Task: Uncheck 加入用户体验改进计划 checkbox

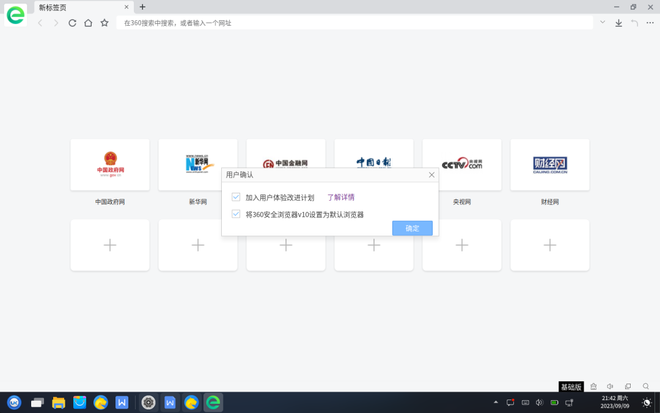Action: point(236,198)
